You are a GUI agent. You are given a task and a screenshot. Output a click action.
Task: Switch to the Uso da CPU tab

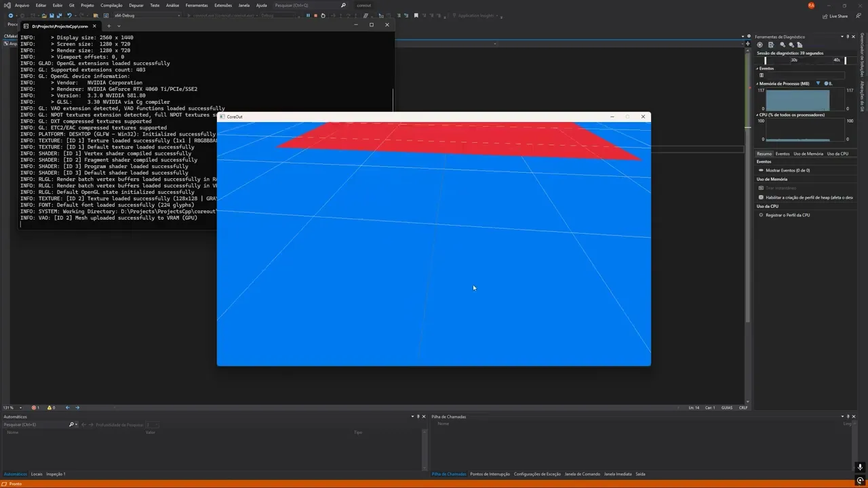tap(837, 154)
